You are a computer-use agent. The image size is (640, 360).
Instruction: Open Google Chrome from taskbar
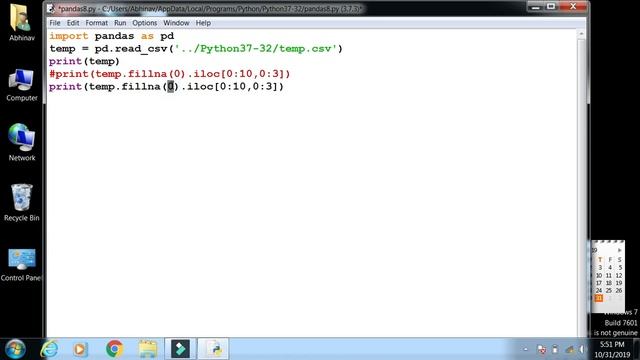point(115,349)
